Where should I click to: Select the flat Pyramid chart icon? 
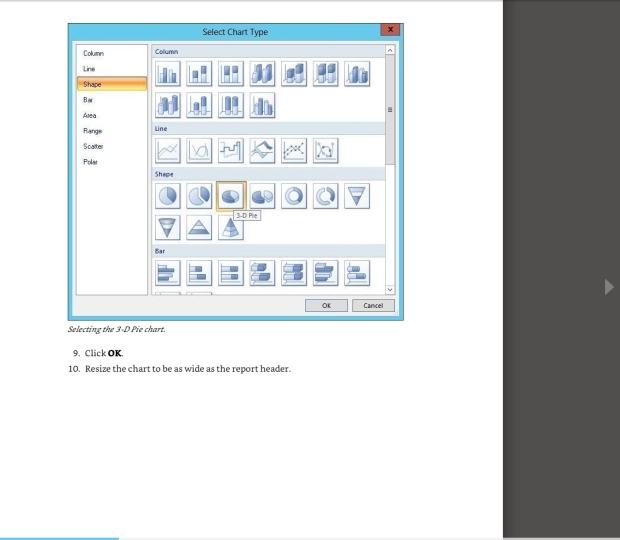tap(200, 229)
